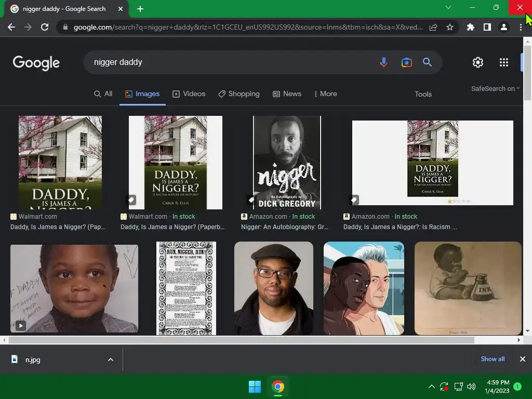The width and height of the screenshot is (532, 399).
Task: Open Google quick settings gear
Action: point(478,62)
